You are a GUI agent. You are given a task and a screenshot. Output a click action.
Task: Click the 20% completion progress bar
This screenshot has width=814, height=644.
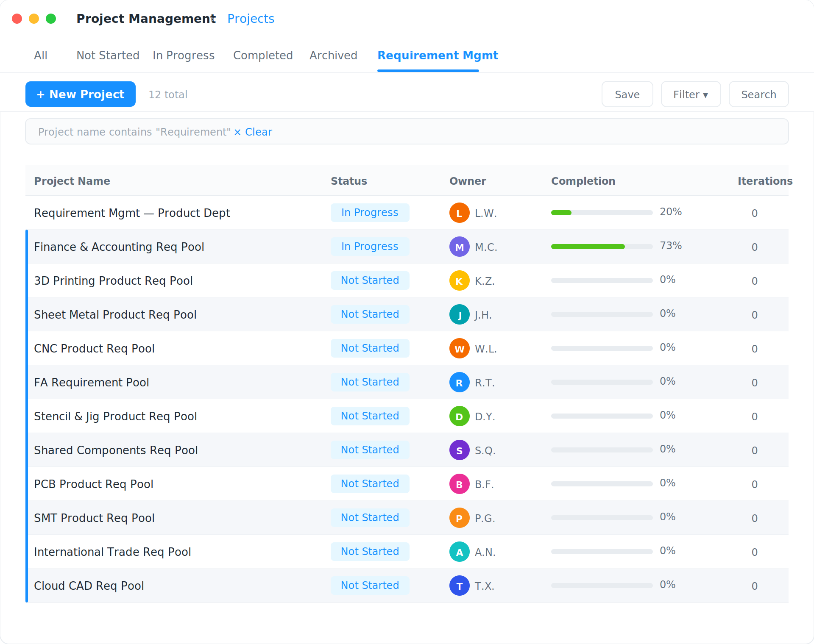click(602, 213)
